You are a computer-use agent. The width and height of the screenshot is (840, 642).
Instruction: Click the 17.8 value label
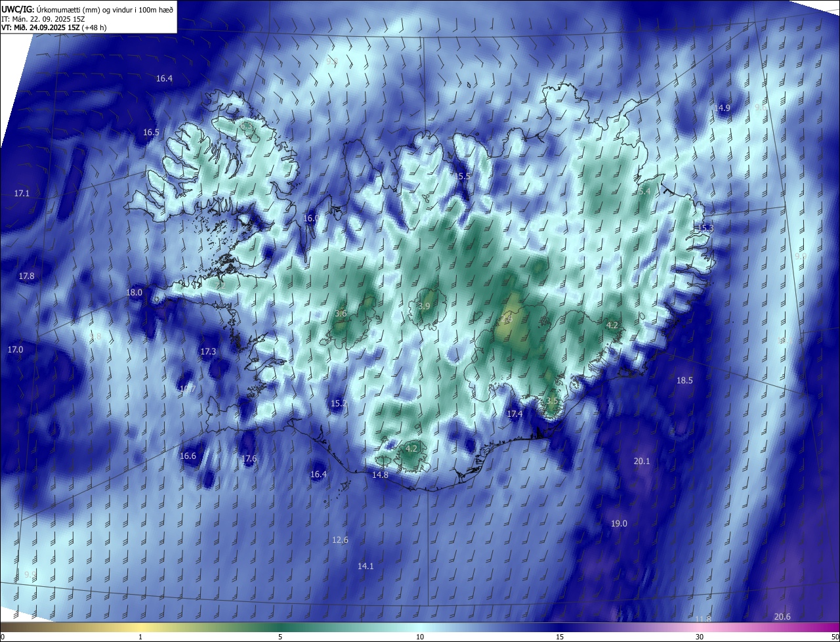pyautogui.click(x=26, y=276)
